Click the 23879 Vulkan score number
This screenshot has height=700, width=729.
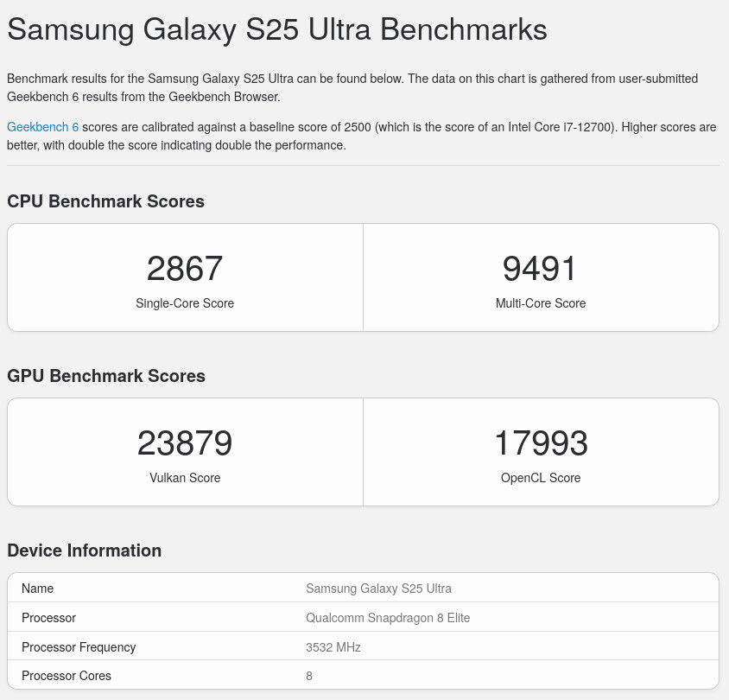pyautogui.click(x=185, y=442)
